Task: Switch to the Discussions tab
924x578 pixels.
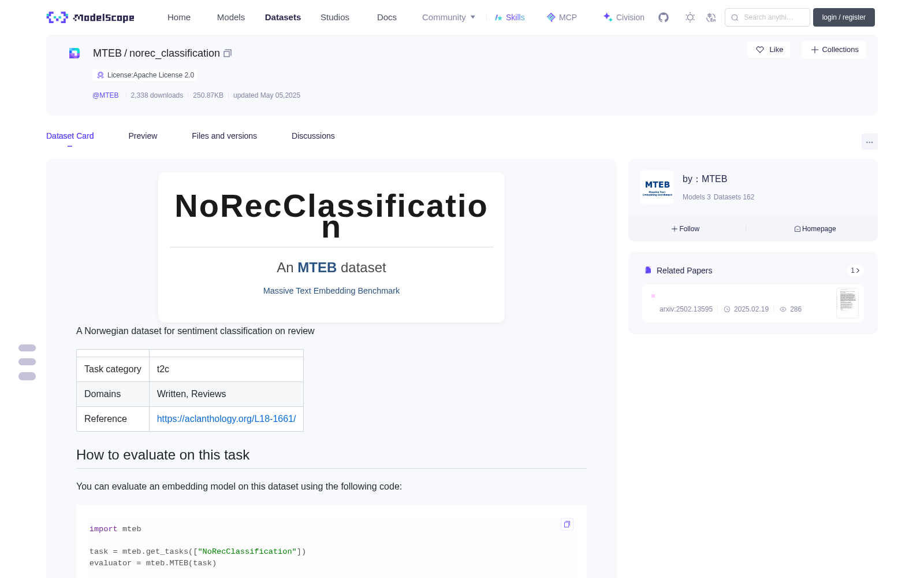Action: pos(313,136)
